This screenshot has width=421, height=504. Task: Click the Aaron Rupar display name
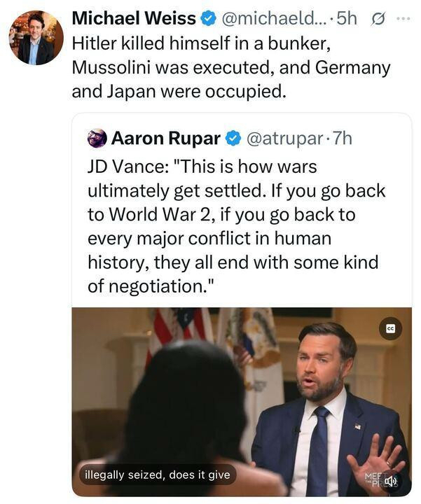165,139
